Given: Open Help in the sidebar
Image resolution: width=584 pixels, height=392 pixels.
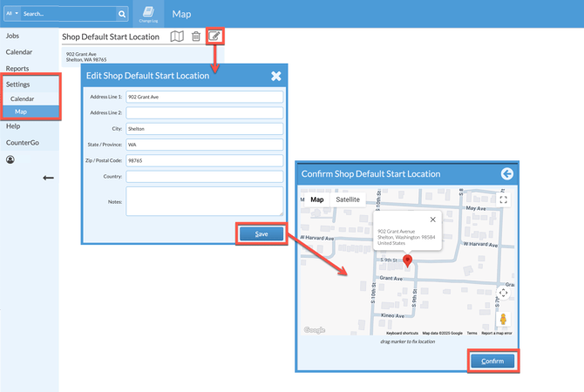Looking at the screenshot, I should point(13,126).
